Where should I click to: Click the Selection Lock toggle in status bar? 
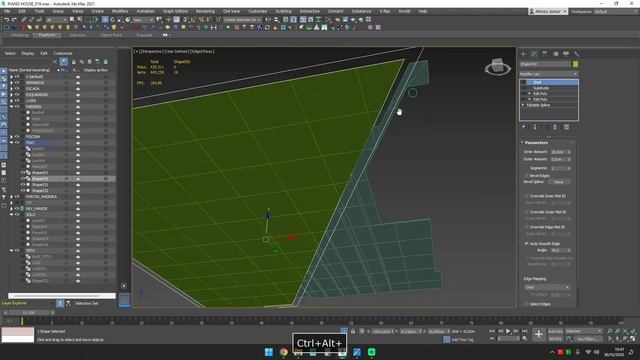pos(353,331)
